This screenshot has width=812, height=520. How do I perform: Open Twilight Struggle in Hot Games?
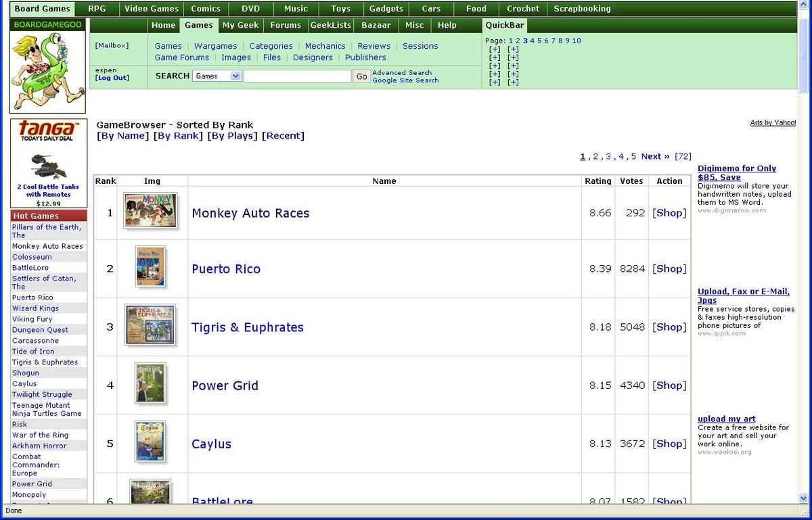pyautogui.click(x=42, y=394)
